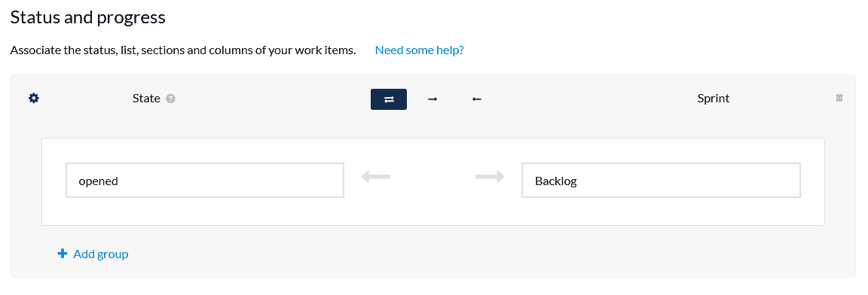Screen dimensions: 868x295
Task: Open mapping settings gear icon
Action: point(34,99)
